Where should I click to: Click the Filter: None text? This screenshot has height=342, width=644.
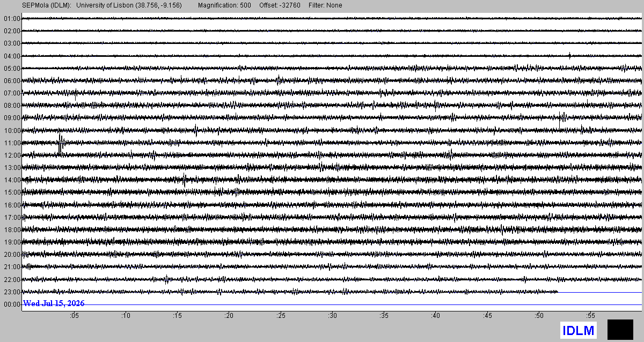point(325,5)
